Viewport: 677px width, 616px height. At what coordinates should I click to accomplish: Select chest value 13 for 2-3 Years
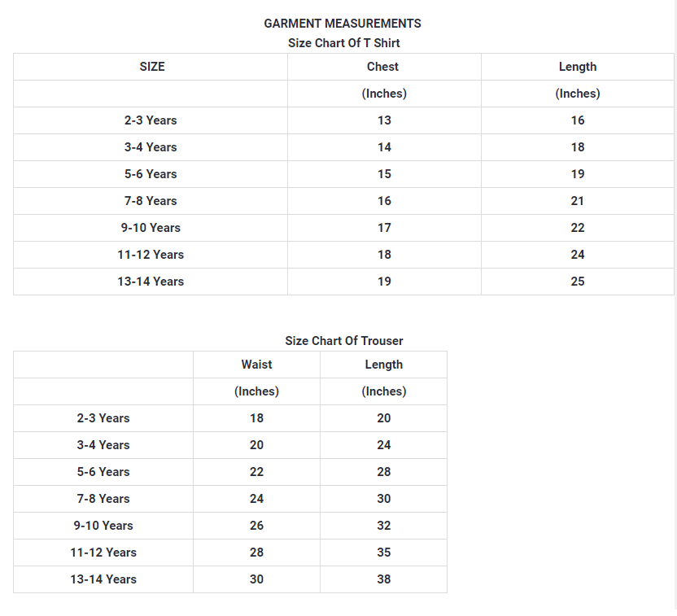(x=384, y=120)
